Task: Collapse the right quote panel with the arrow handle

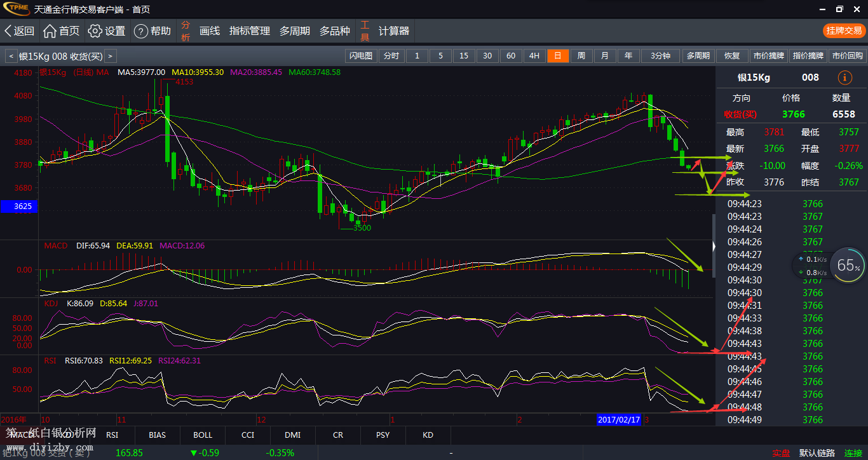Action: (x=714, y=246)
